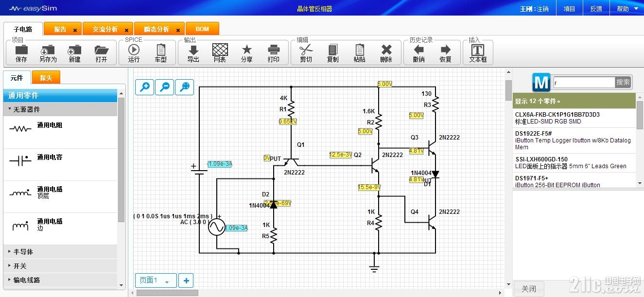This screenshot has width=644, height=297.
Task: Click the 分享 star share icon
Action: point(247,50)
